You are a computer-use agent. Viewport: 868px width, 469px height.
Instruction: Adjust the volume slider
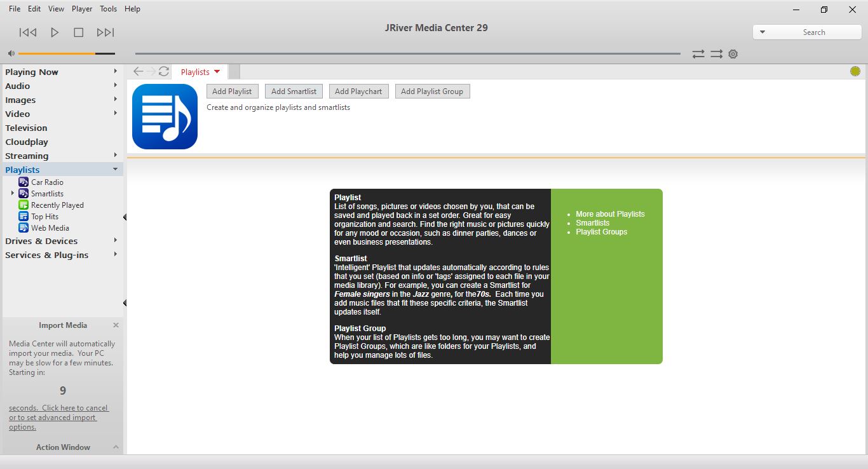point(66,54)
